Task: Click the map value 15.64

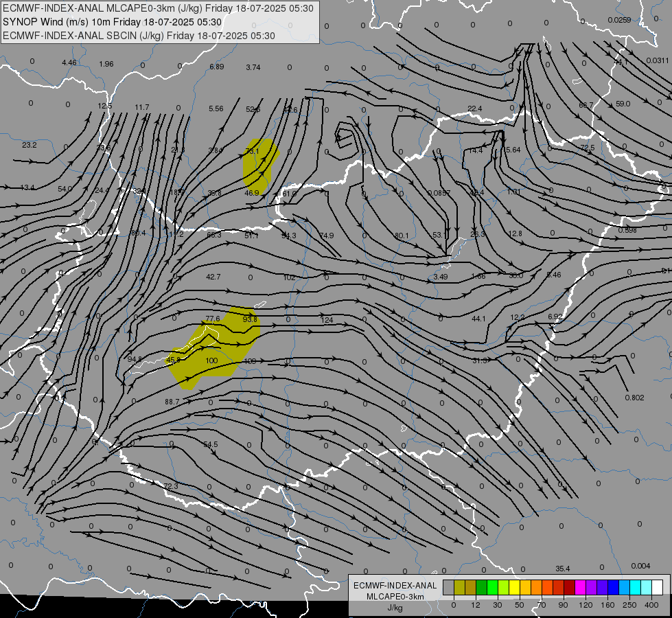Action: click(x=511, y=150)
